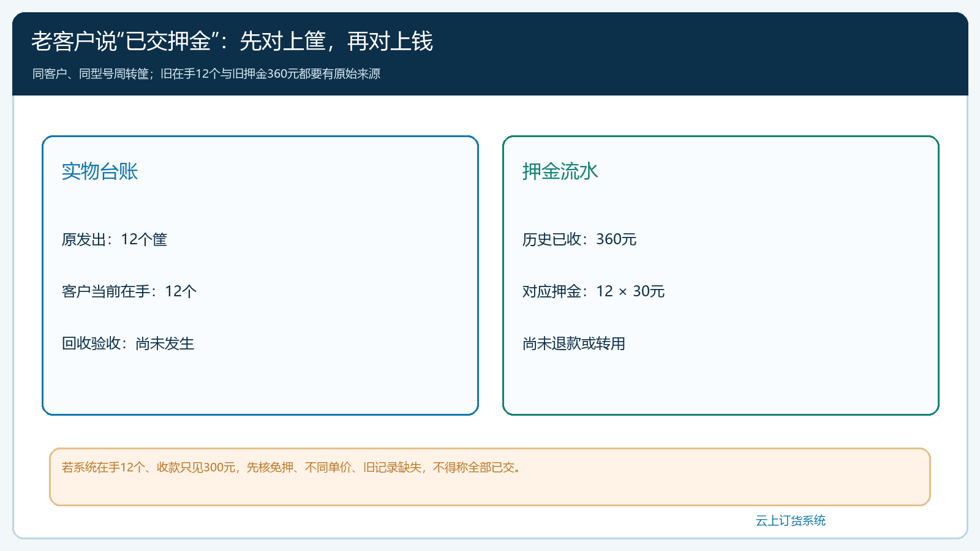
Task: Click the orange note starting 若系统在手12个
Action: pos(293,468)
